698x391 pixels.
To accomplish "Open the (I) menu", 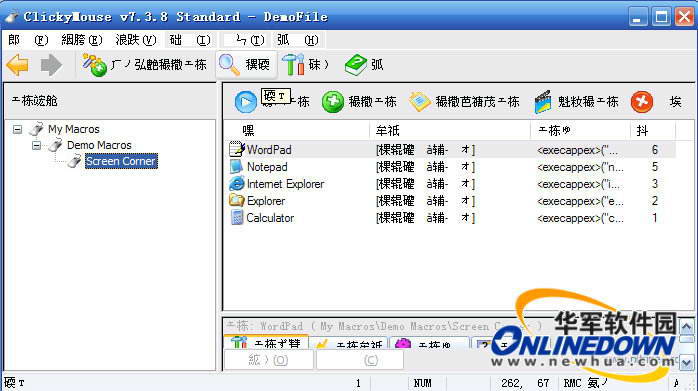I will click(190, 40).
